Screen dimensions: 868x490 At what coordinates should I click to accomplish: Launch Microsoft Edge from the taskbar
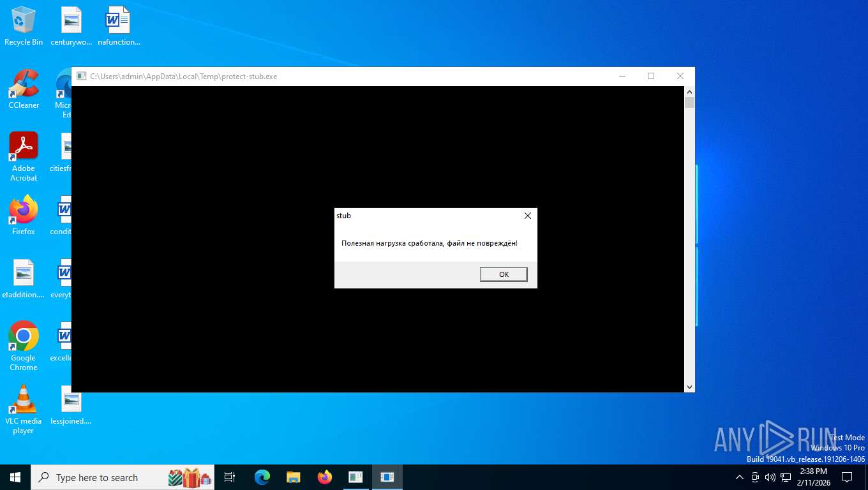coord(262,477)
